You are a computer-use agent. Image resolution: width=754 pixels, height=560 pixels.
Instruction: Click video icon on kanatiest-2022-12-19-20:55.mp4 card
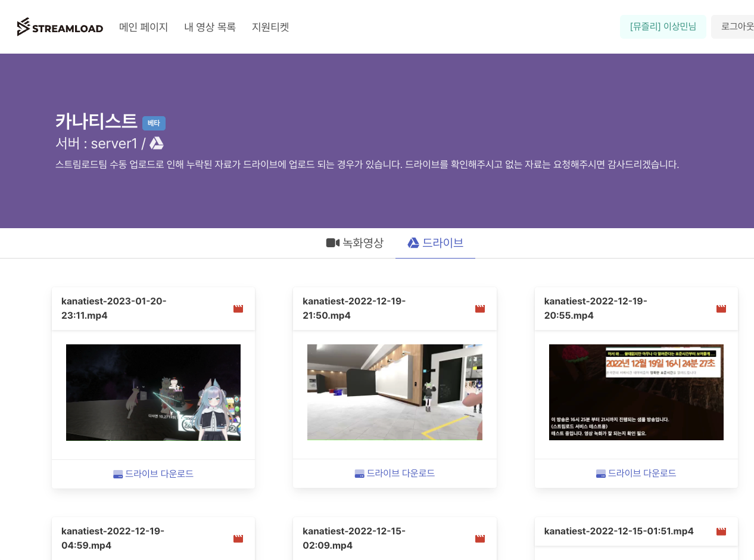coord(721,309)
